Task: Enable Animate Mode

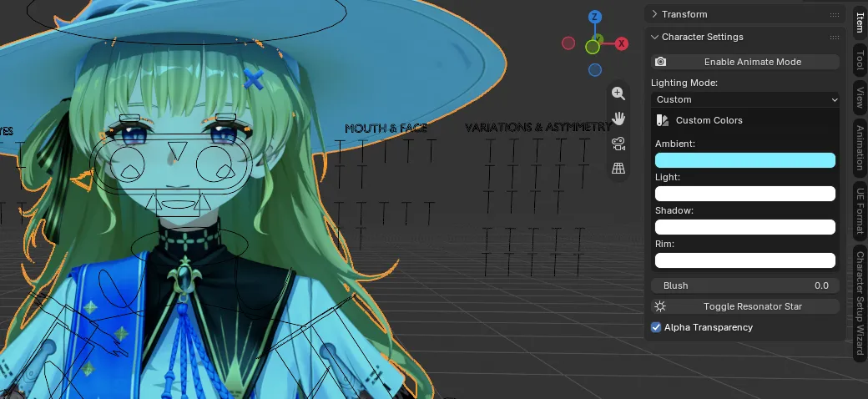Action: pyautogui.click(x=745, y=62)
